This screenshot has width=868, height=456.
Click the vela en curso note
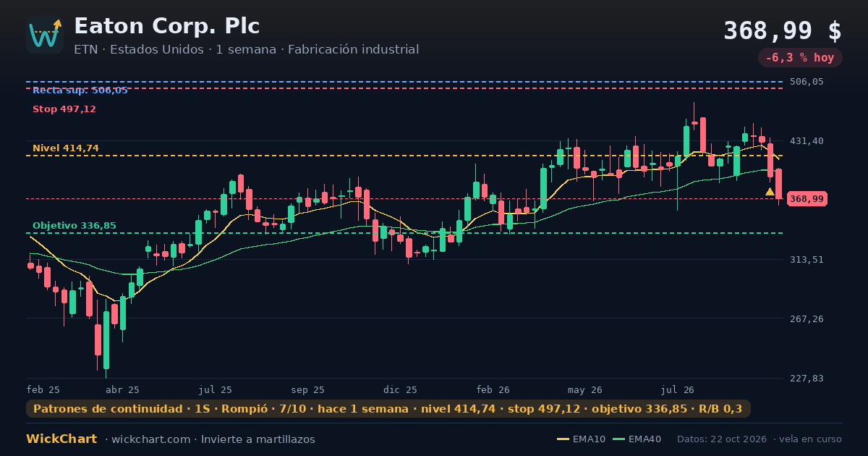[x=811, y=439]
